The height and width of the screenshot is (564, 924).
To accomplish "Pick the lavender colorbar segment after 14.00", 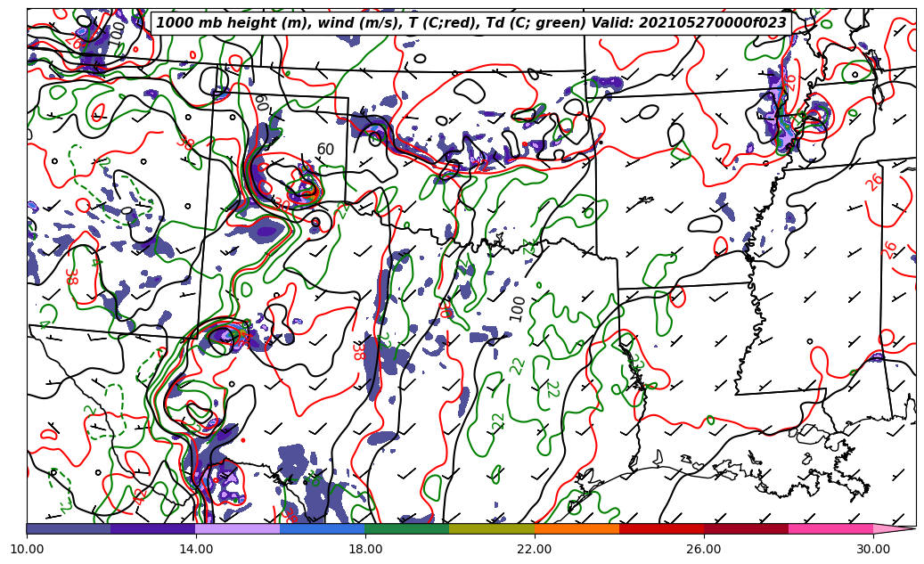I will 238,528.
